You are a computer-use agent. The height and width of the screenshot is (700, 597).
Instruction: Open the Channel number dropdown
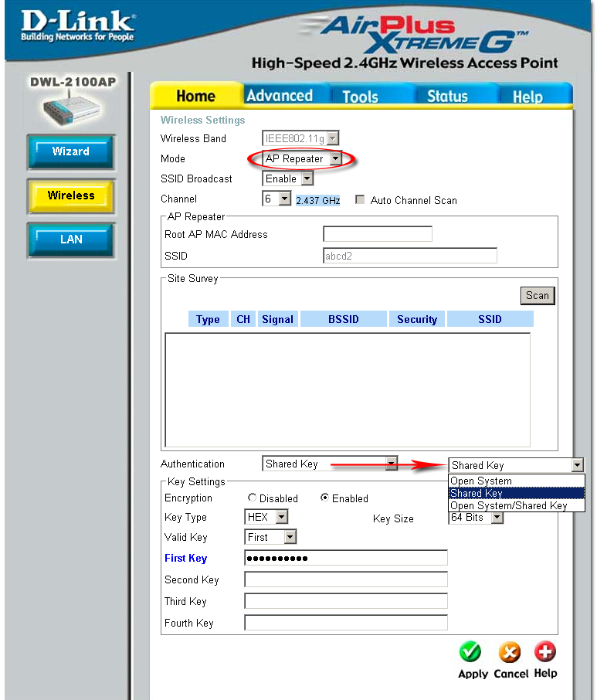click(276, 199)
